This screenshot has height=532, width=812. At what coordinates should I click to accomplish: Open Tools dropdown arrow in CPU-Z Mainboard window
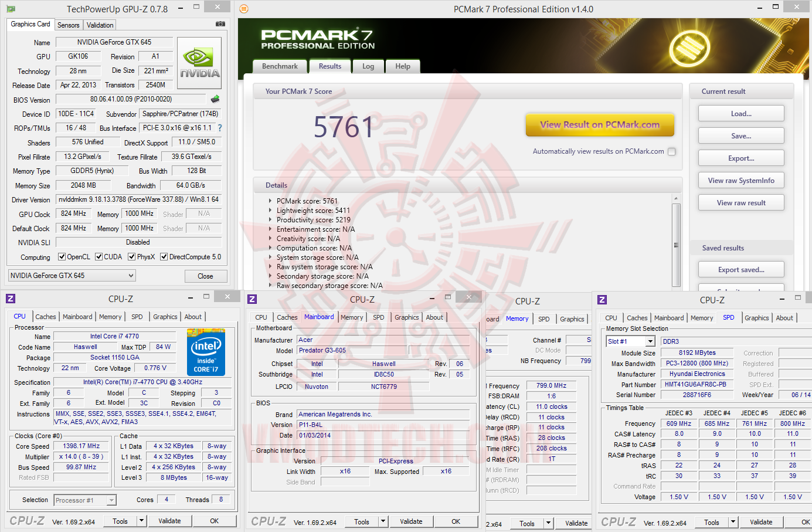[x=383, y=521]
